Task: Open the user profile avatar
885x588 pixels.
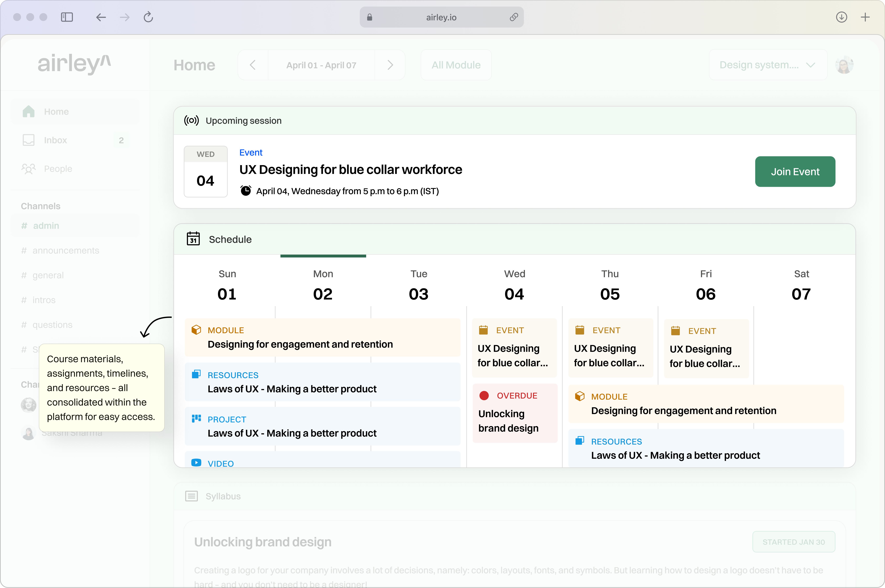Action: 844,65
